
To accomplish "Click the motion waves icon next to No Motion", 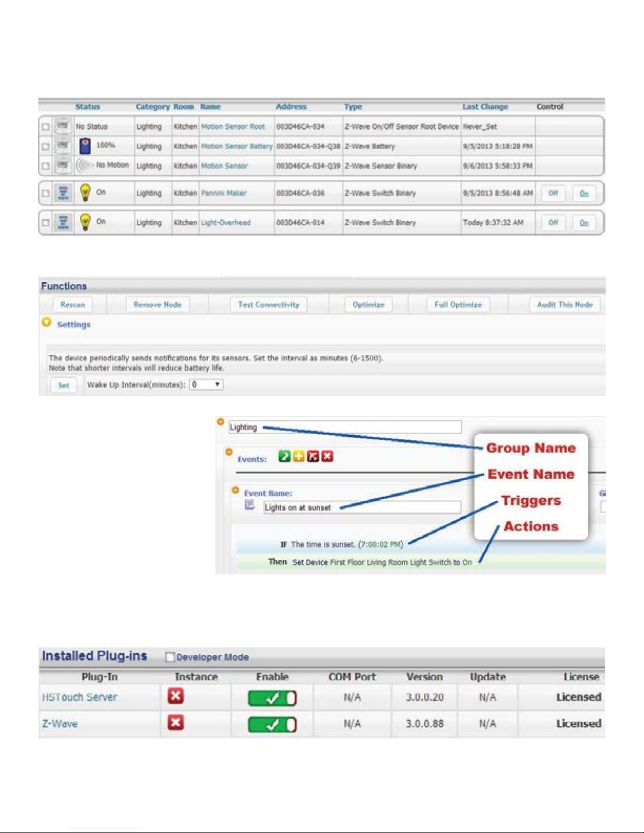I will click(84, 166).
